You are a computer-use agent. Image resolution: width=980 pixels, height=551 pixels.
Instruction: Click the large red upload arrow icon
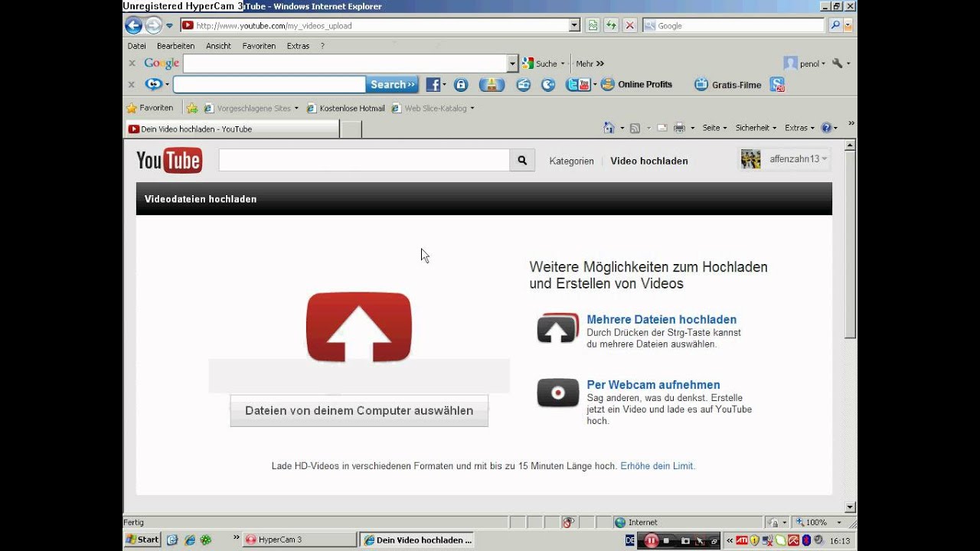(x=359, y=326)
